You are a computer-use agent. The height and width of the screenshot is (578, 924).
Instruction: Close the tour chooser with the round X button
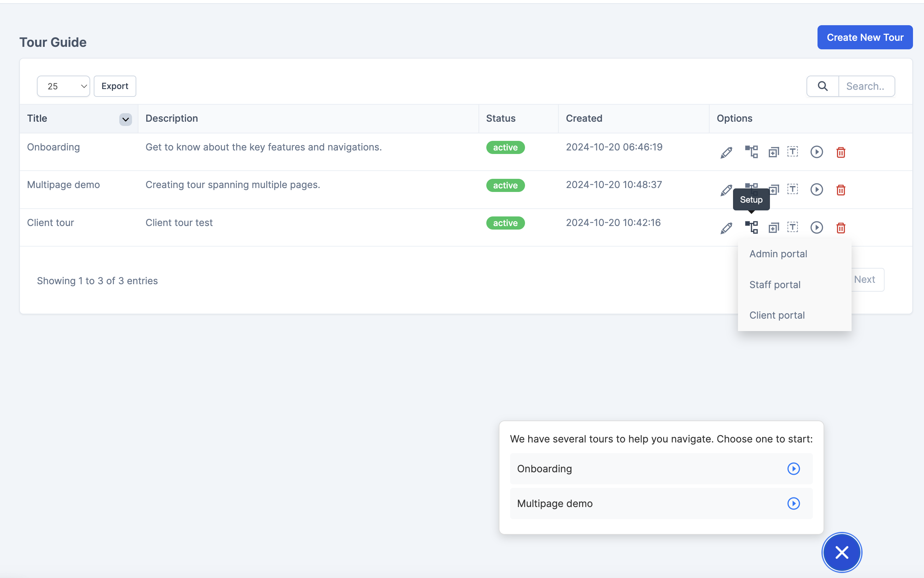tap(841, 552)
